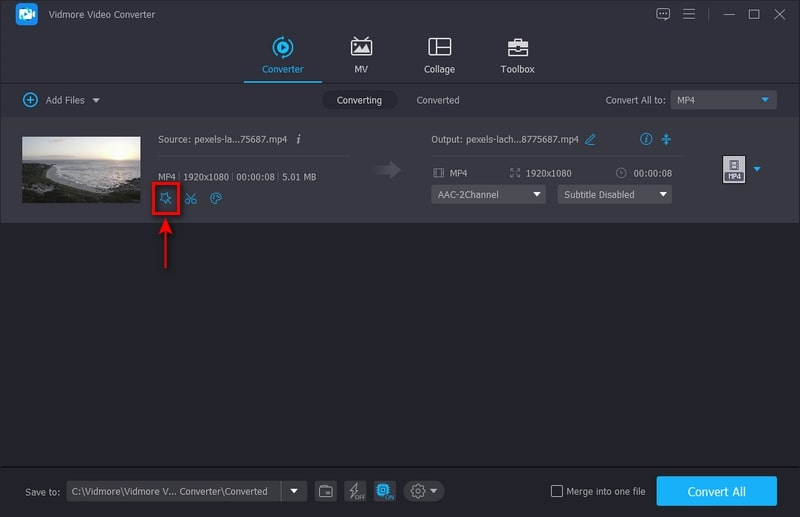Viewport: 800px width, 517px height.
Task: Rename output file with pencil icon
Action: click(x=590, y=139)
